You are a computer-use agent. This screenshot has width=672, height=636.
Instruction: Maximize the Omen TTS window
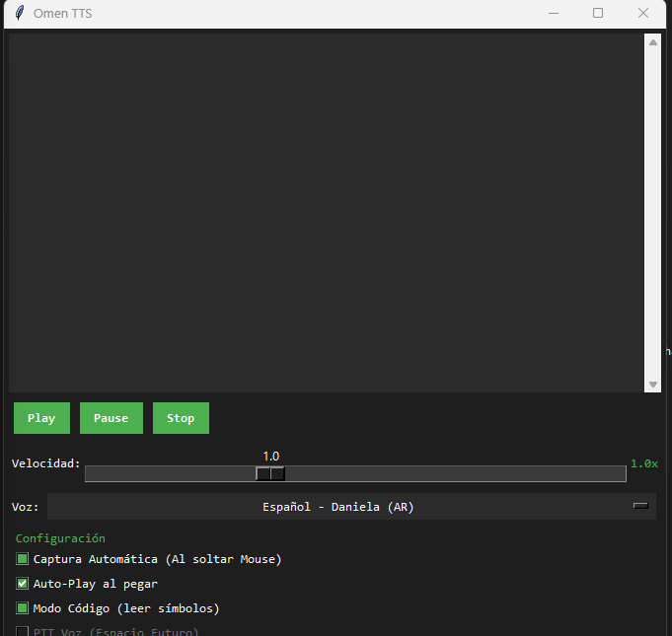[x=598, y=13]
